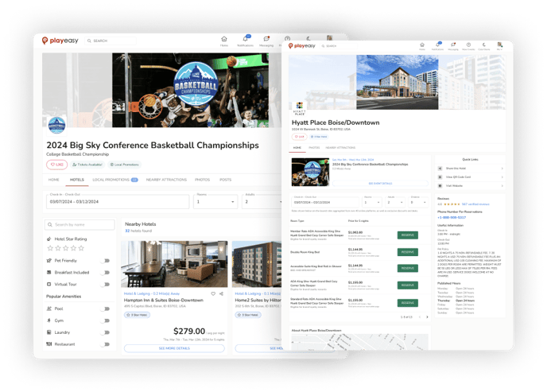Viewport: 547px width, 392px height.
Task: Toggle Breakfast Included filter
Action: (x=106, y=273)
